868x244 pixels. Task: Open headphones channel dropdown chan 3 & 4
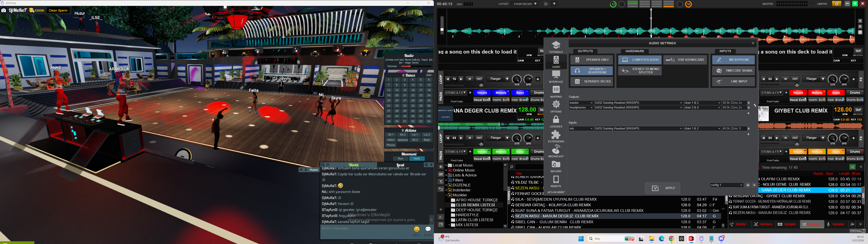coord(702,108)
